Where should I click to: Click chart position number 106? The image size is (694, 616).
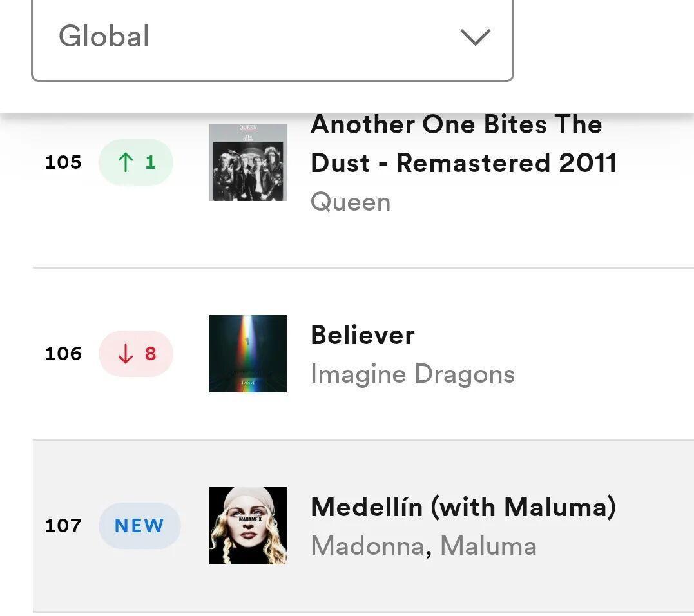tap(63, 354)
